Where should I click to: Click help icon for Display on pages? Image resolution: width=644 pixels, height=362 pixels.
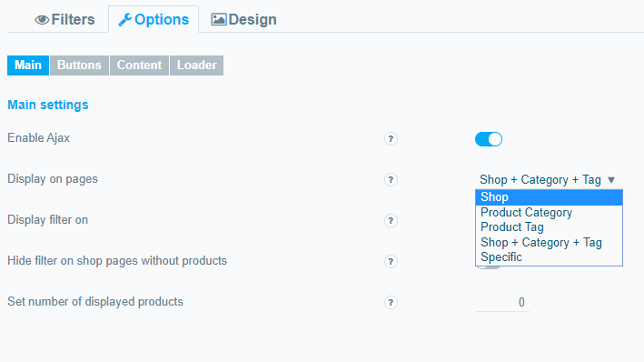(x=391, y=180)
